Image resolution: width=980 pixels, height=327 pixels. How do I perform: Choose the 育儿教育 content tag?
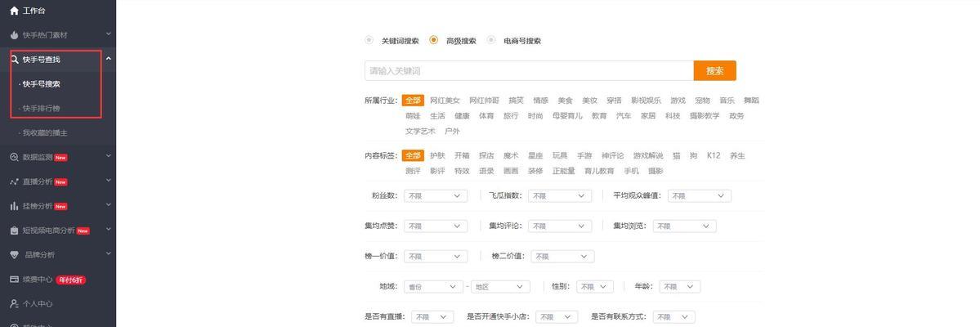pyautogui.click(x=599, y=171)
